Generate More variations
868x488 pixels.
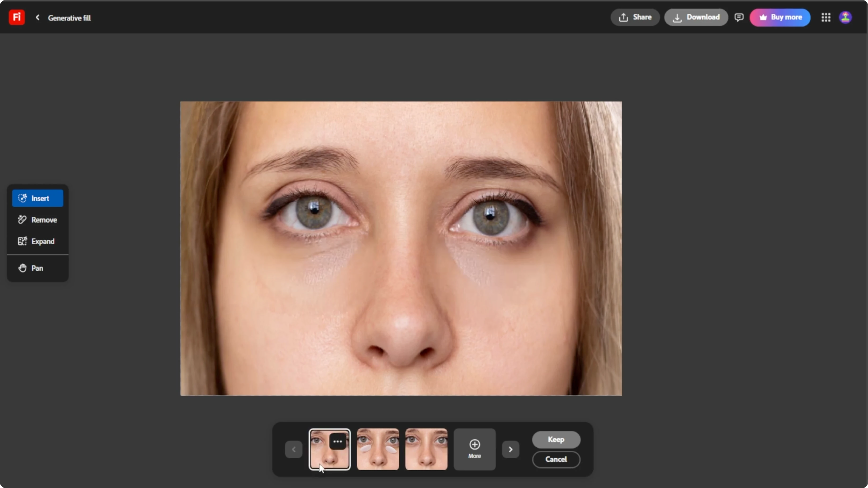click(474, 449)
